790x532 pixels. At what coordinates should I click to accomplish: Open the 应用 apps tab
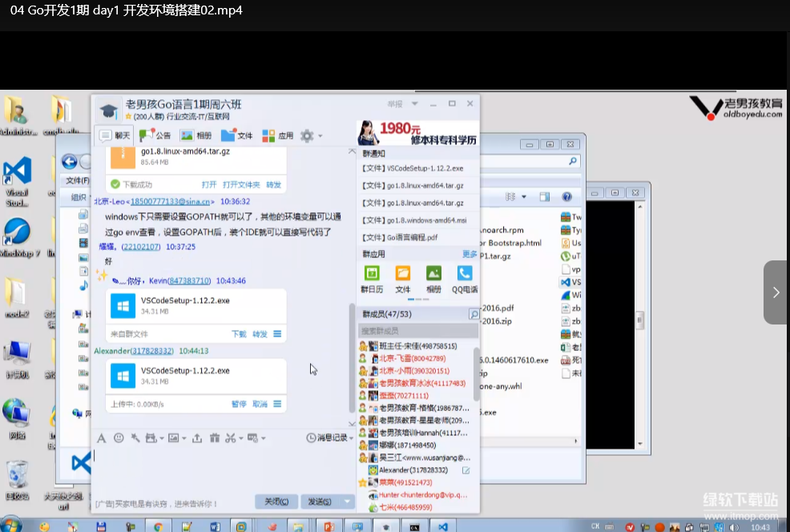click(277, 135)
